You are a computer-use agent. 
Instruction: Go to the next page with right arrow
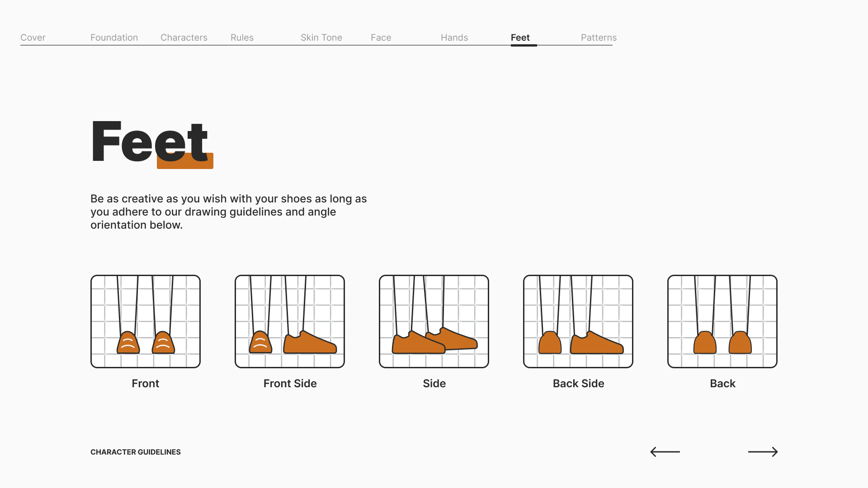pyautogui.click(x=763, y=452)
